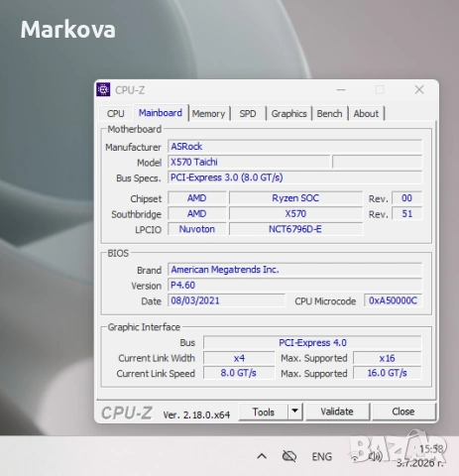Click the American Megatrends Inc. brand value
The image size is (459, 476).
coord(294,270)
